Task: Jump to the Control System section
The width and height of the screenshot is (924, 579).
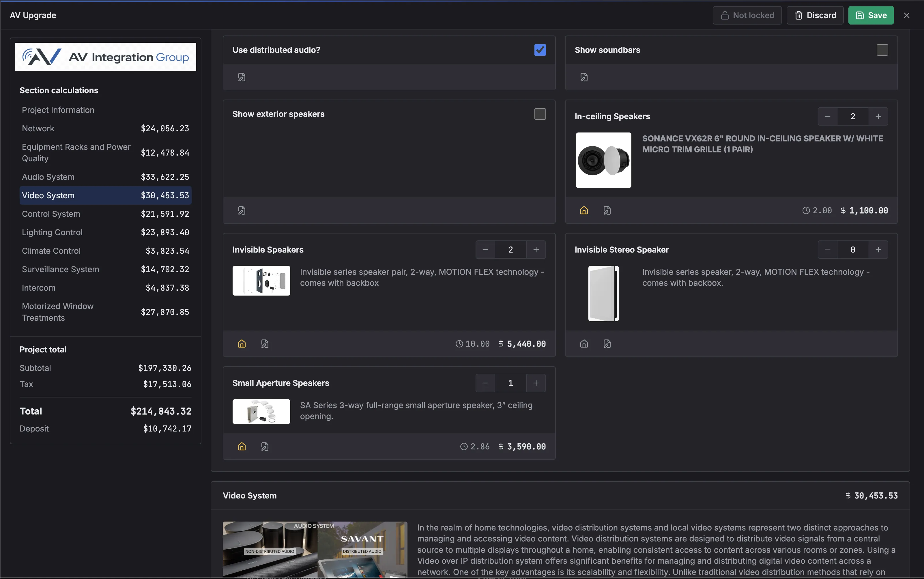Action: coord(105,214)
